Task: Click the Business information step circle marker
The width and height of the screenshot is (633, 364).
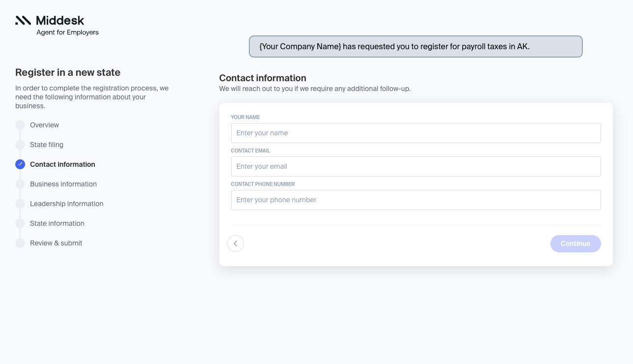Action: 20,184
